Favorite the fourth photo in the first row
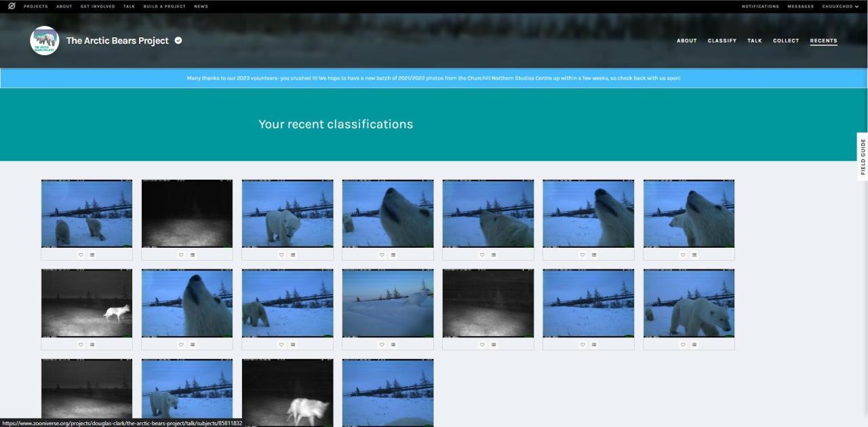The image size is (868, 427). (x=382, y=255)
